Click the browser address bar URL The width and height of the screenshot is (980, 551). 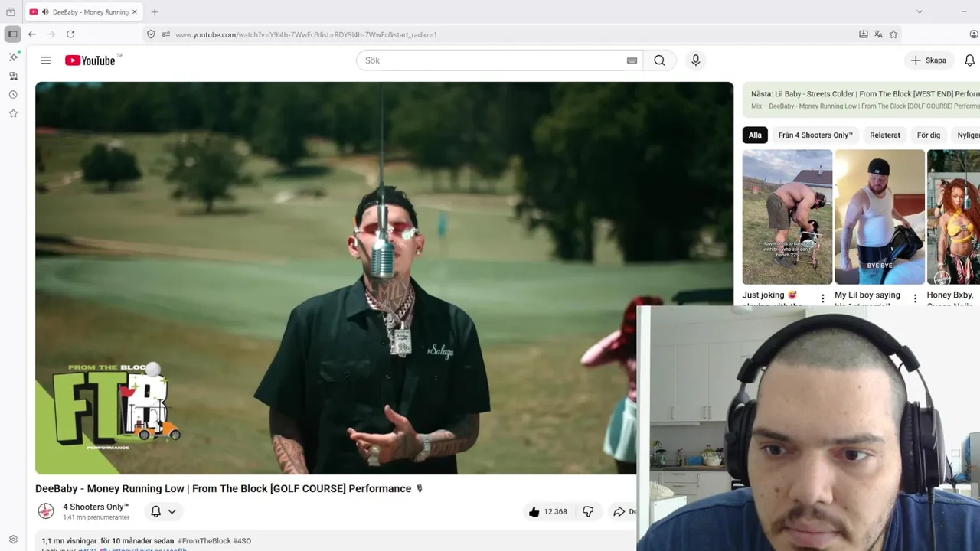coord(306,34)
